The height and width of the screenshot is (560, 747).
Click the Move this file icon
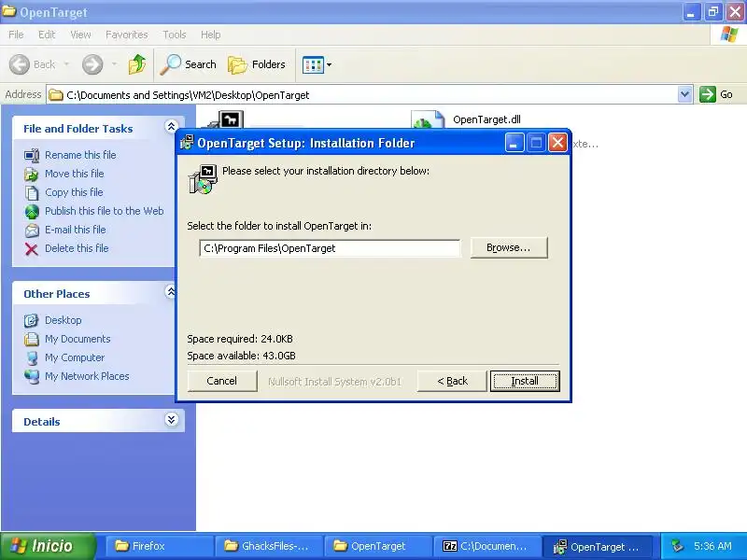pyautogui.click(x=32, y=175)
